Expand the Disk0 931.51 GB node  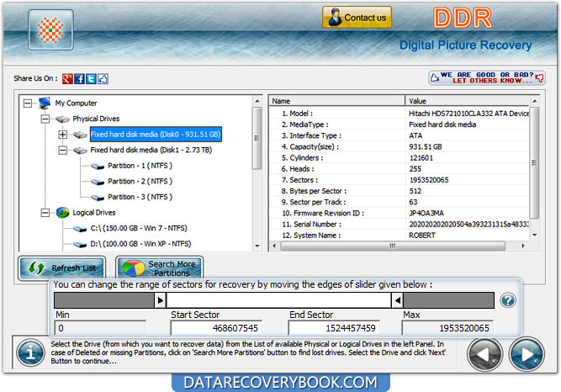tap(62, 135)
